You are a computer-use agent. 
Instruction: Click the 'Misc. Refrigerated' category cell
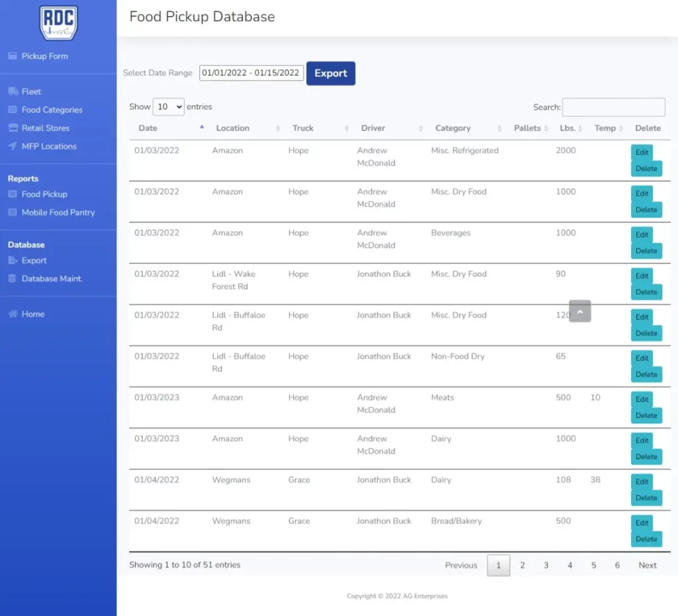pyautogui.click(x=465, y=150)
